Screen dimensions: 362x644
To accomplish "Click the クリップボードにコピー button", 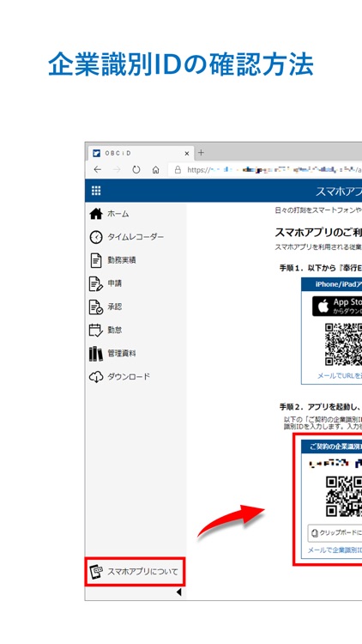I will 335,533.
